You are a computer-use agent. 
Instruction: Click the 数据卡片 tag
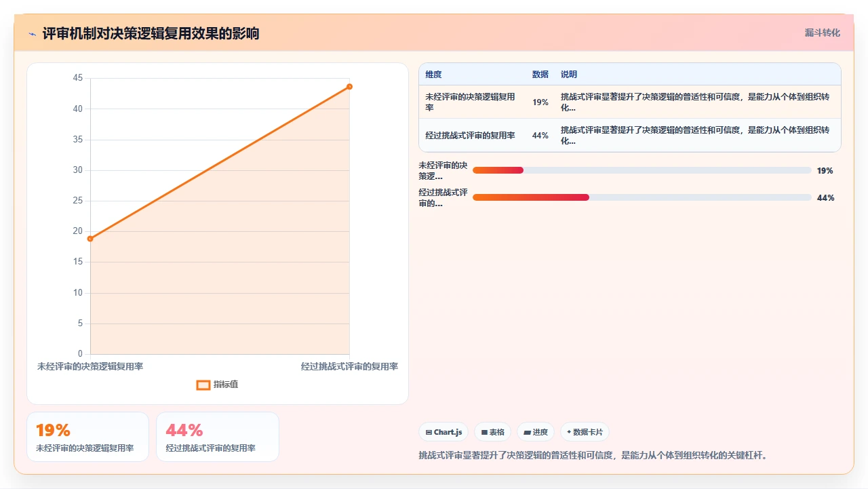pos(585,432)
